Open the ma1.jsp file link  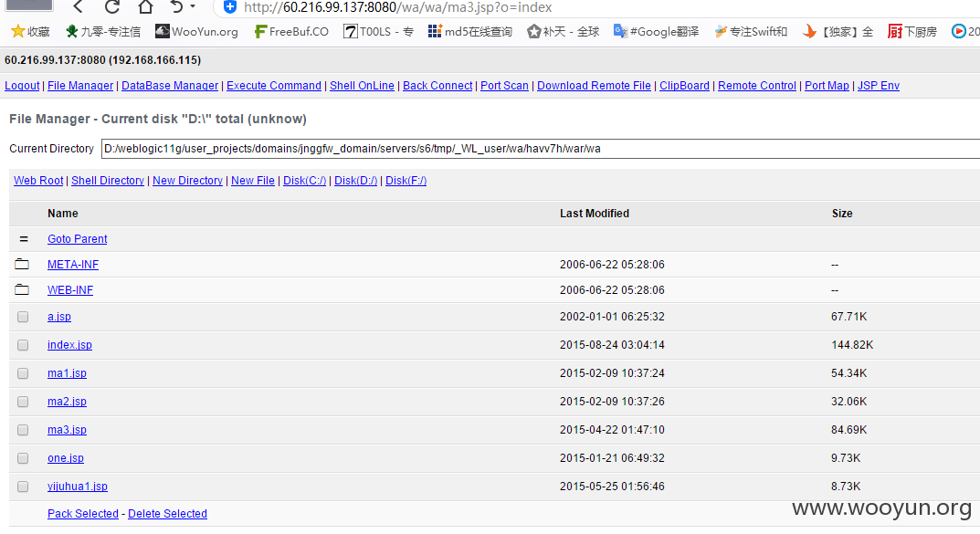tap(67, 372)
